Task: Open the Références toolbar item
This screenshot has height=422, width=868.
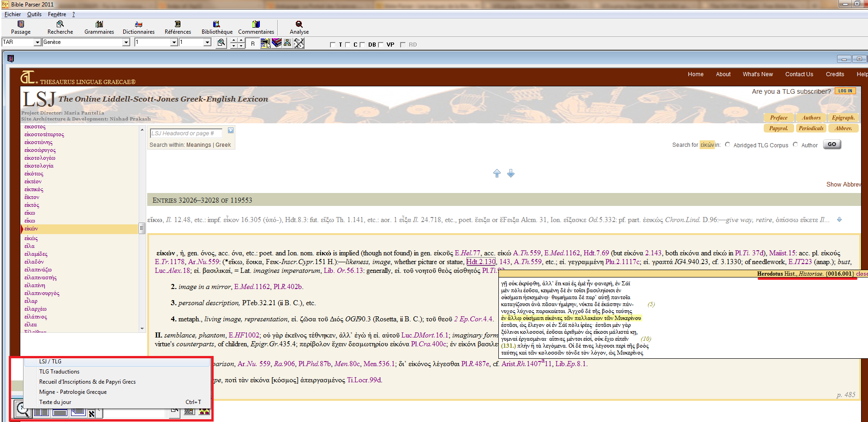Action: coord(178,28)
